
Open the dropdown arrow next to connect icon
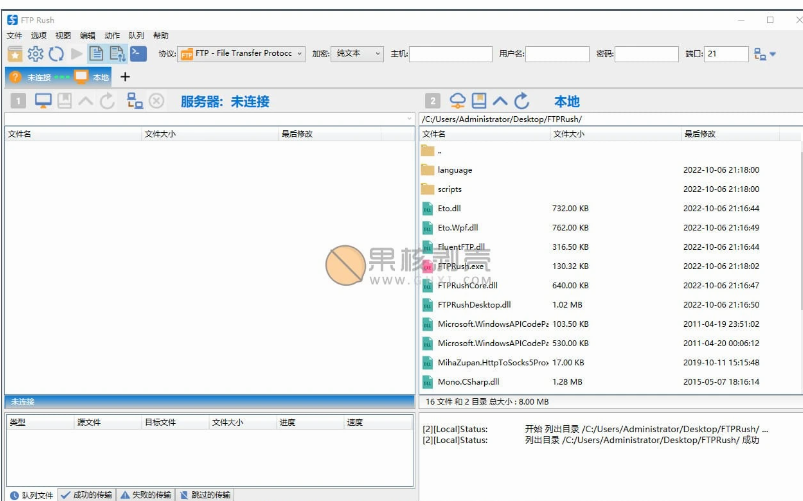[x=773, y=54]
